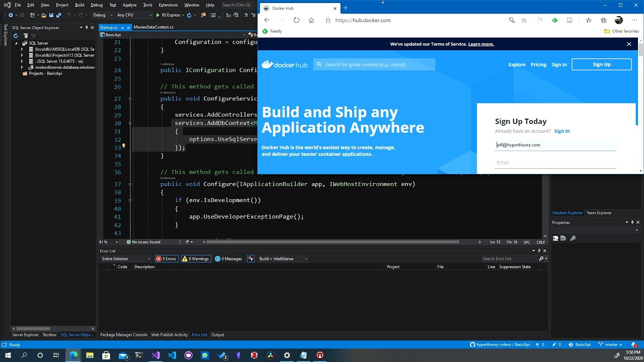The width and height of the screenshot is (644, 362).
Task: Click Navigate Backward arrow in Visual Studio
Action: [10, 15]
